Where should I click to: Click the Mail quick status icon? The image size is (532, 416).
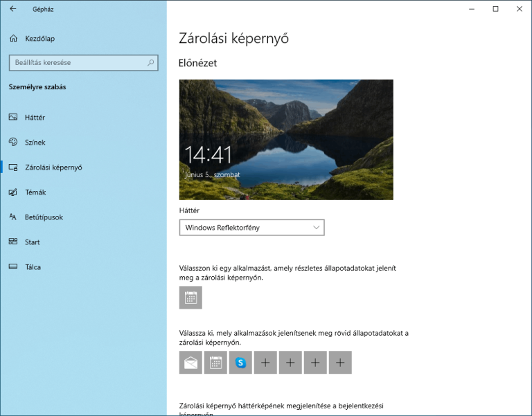point(190,363)
